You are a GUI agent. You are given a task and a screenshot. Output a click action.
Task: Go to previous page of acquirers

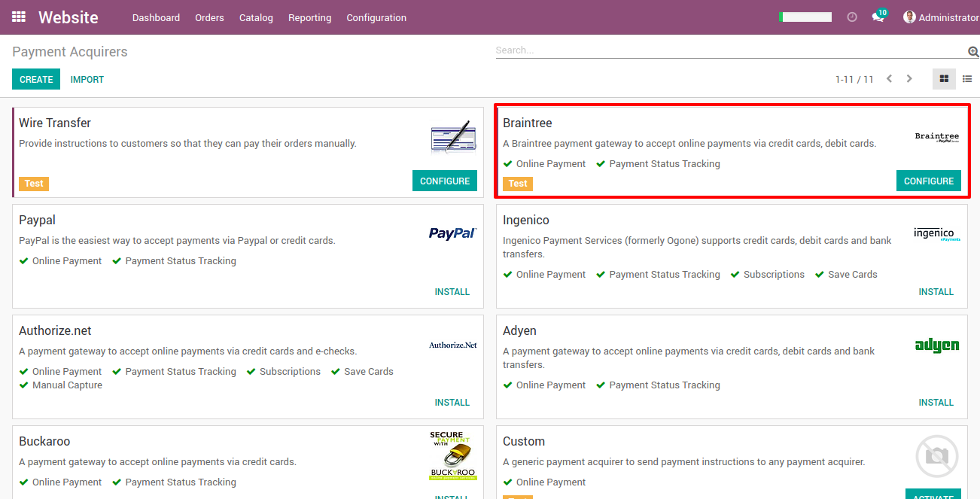(x=889, y=79)
